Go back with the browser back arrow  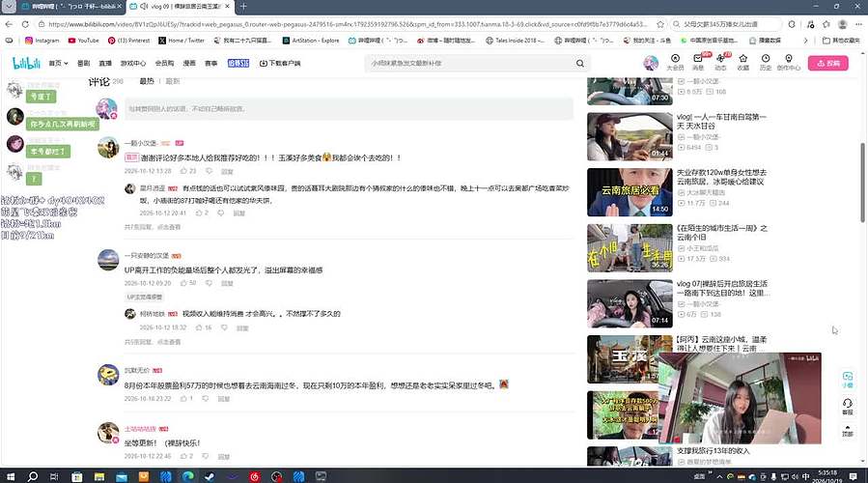9,24
